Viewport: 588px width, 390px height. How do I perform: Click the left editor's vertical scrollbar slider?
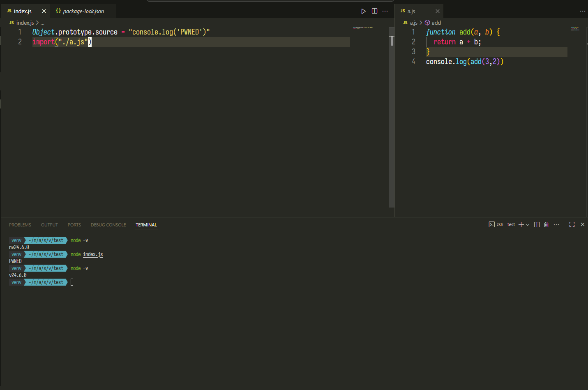pos(392,41)
